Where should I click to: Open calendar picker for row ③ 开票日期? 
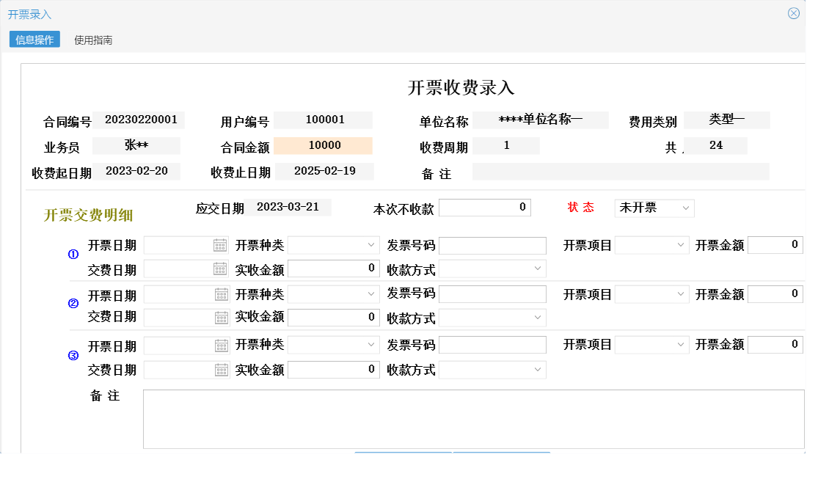tap(222, 343)
